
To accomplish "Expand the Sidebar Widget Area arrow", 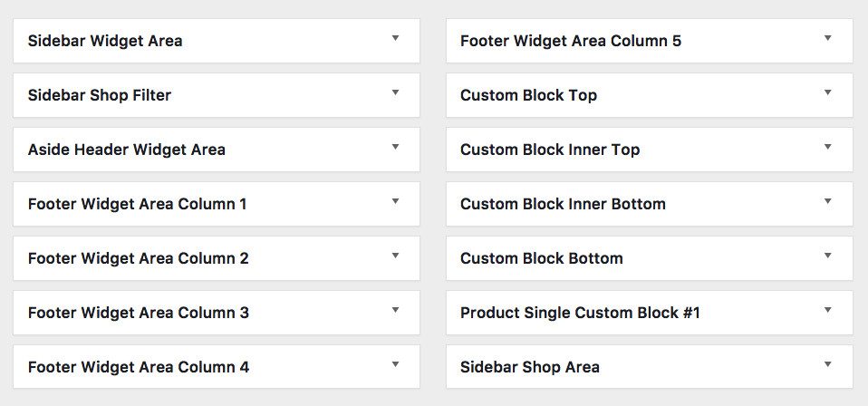I will click(x=395, y=39).
